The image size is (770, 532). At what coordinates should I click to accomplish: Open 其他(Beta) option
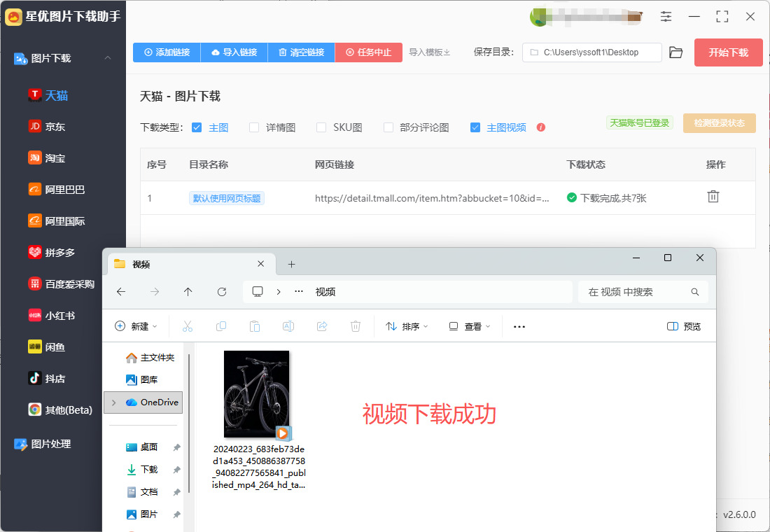pos(60,409)
